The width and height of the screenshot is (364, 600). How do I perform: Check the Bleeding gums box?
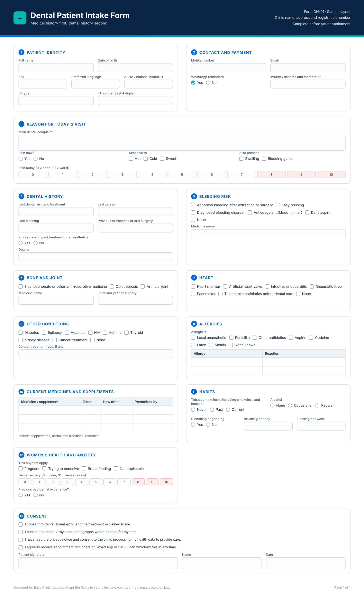pyautogui.click(x=264, y=159)
